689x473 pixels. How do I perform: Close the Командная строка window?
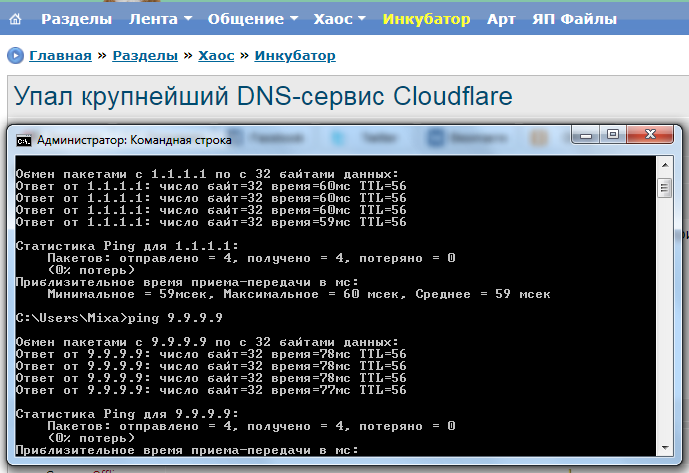tap(650, 135)
